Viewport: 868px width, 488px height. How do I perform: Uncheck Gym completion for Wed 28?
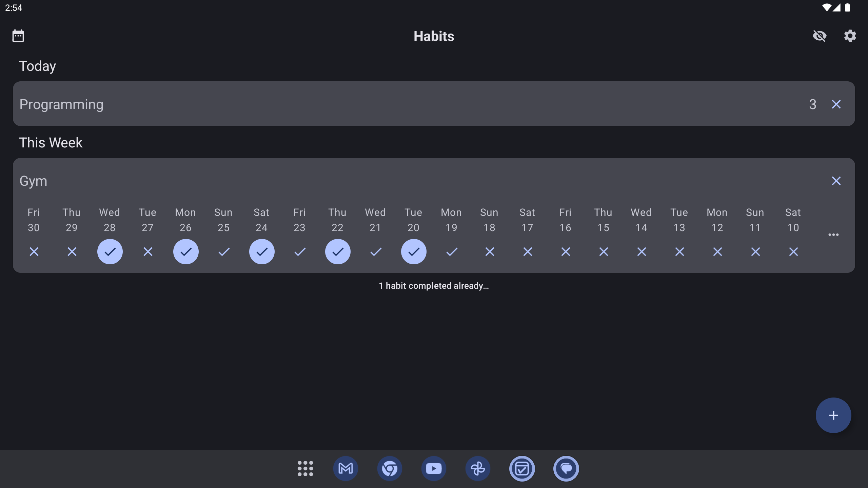pos(110,251)
